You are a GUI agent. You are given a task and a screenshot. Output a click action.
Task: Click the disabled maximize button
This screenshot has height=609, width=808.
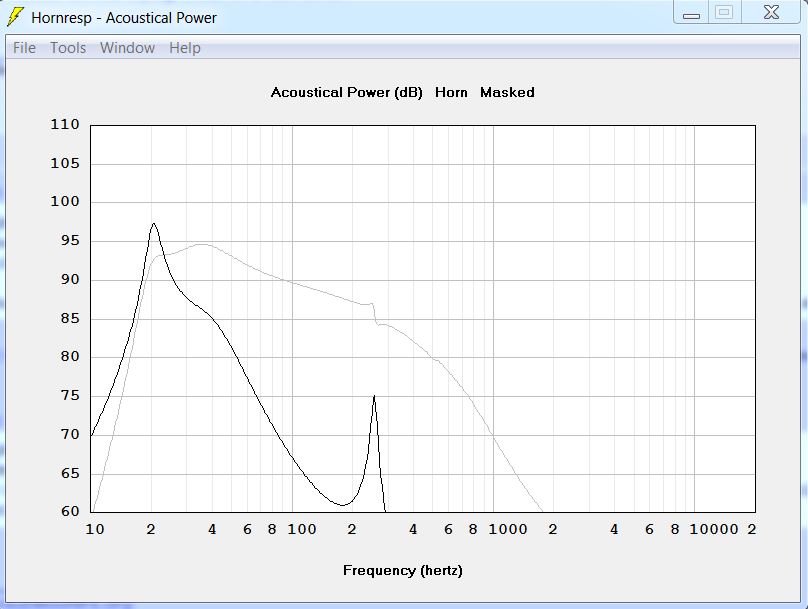click(724, 12)
